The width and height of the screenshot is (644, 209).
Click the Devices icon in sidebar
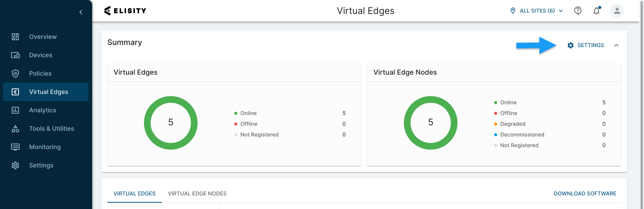tap(15, 55)
